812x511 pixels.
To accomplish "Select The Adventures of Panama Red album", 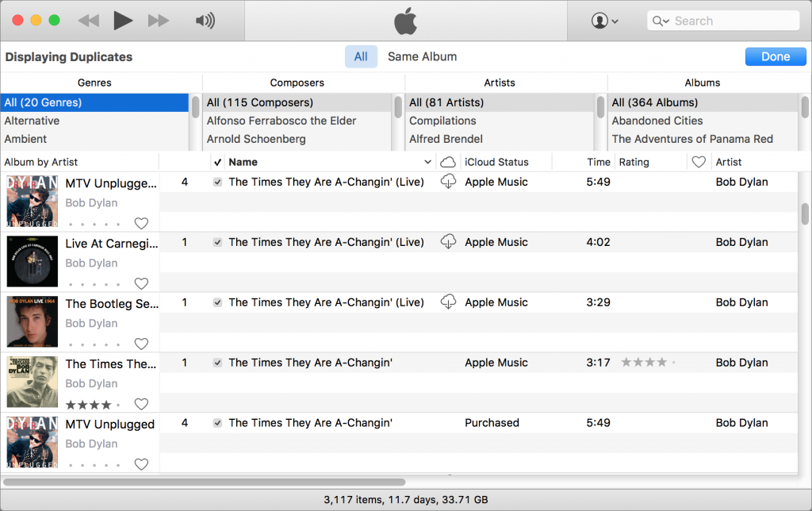I will click(x=691, y=139).
